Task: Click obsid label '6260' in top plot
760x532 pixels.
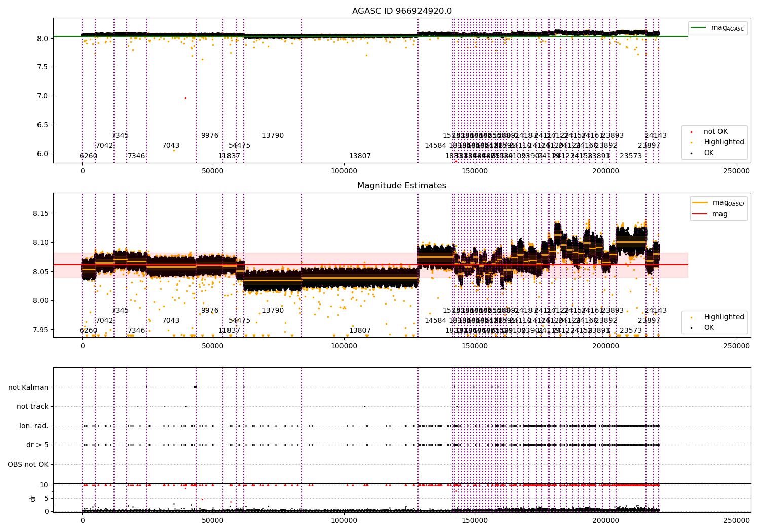Action: click(x=89, y=156)
